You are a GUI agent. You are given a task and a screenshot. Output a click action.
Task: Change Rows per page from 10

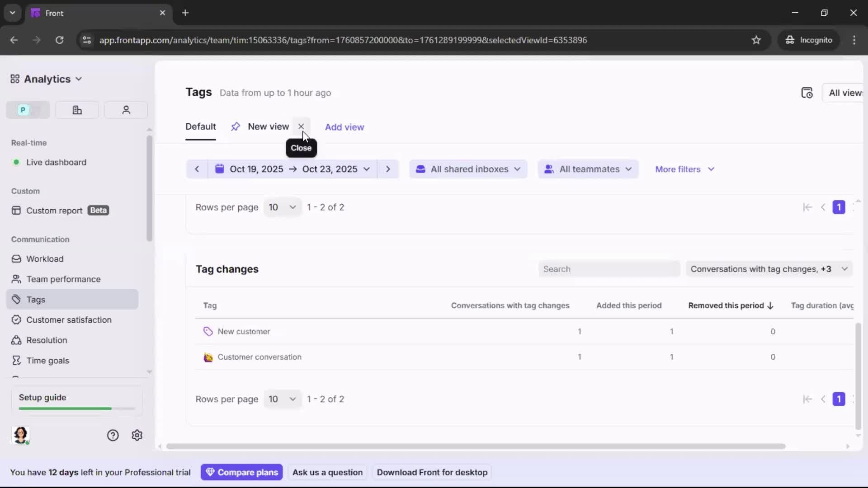click(282, 207)
